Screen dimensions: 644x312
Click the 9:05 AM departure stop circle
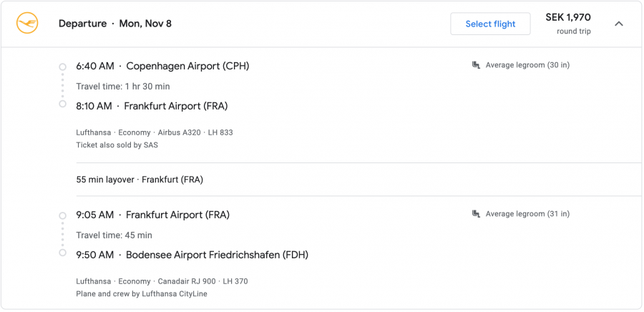[x=62, y=215]
